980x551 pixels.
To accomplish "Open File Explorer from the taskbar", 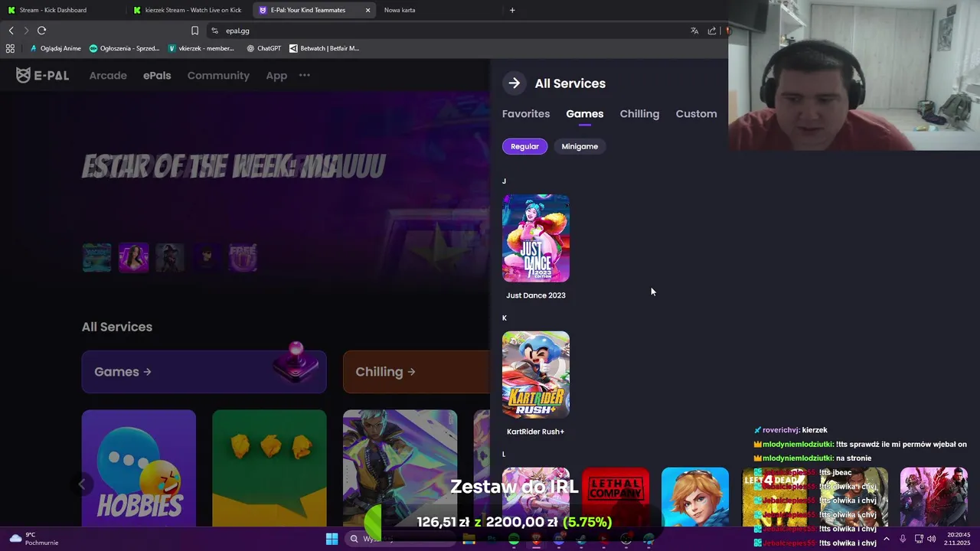I will (x=469, y=539).
